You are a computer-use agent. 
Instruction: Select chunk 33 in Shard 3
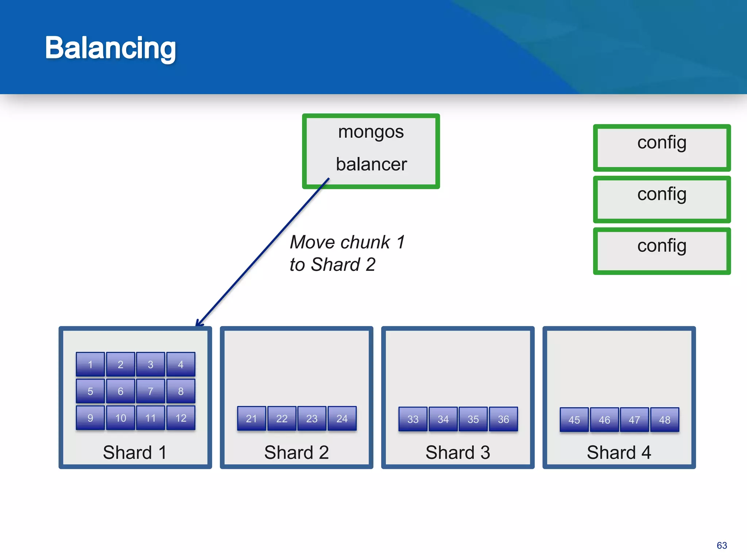[413, 419]
